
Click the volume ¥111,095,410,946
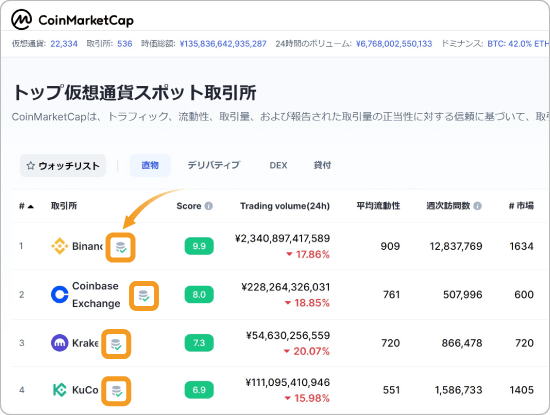(x=288, y=382)
